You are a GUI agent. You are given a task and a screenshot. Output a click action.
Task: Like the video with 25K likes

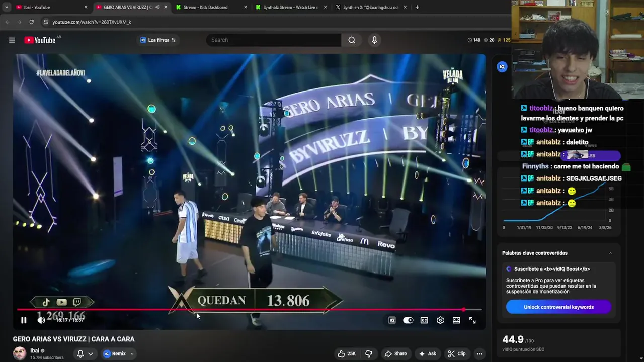pyautogui.click(x=347, y=353)
